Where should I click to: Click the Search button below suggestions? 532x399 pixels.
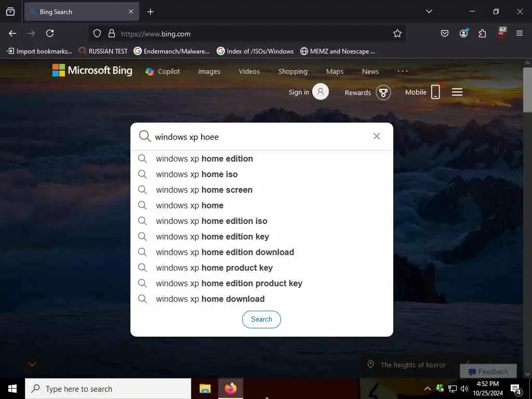tap(261, 320)
